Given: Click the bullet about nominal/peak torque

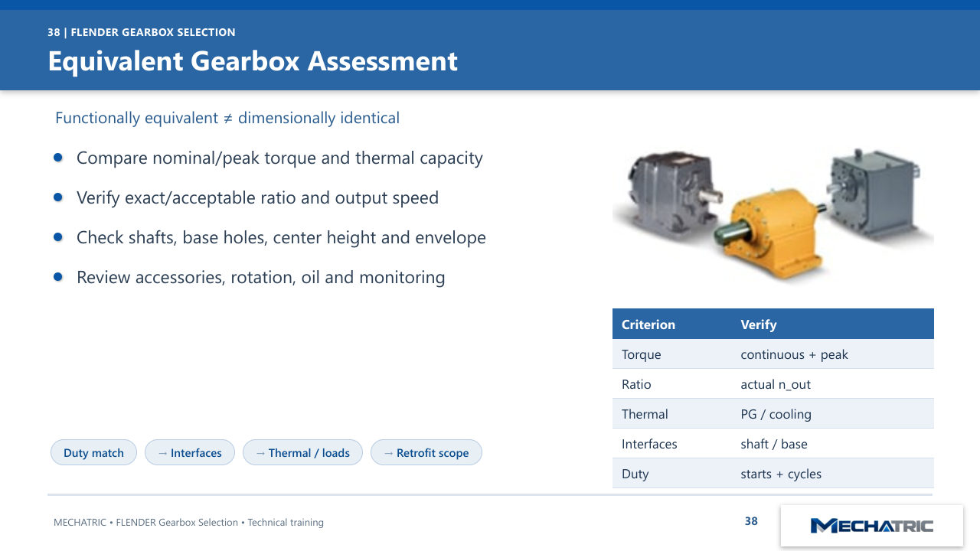Looking at the screenshot, I should point(279,158).
